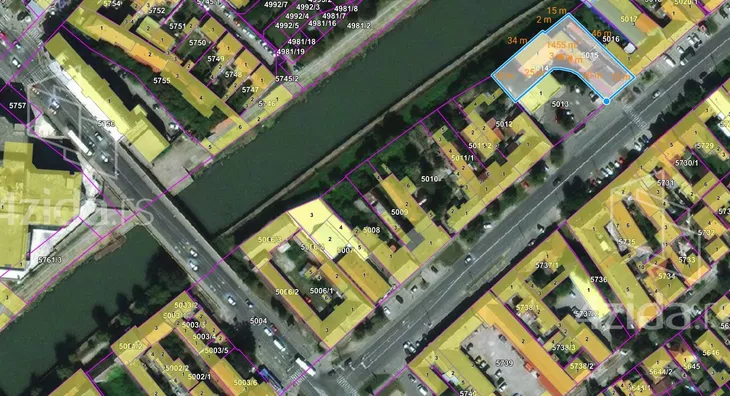
Task: Click the blue vertex dot of the selected parcel
Action: (x=606, y=101)
